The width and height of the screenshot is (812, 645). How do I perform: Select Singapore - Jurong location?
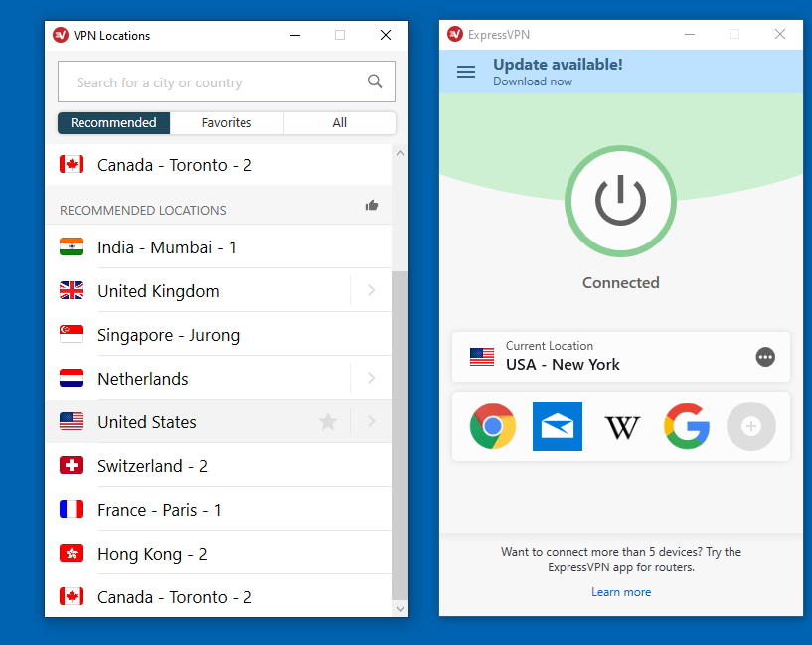click(x=218, y=334)
